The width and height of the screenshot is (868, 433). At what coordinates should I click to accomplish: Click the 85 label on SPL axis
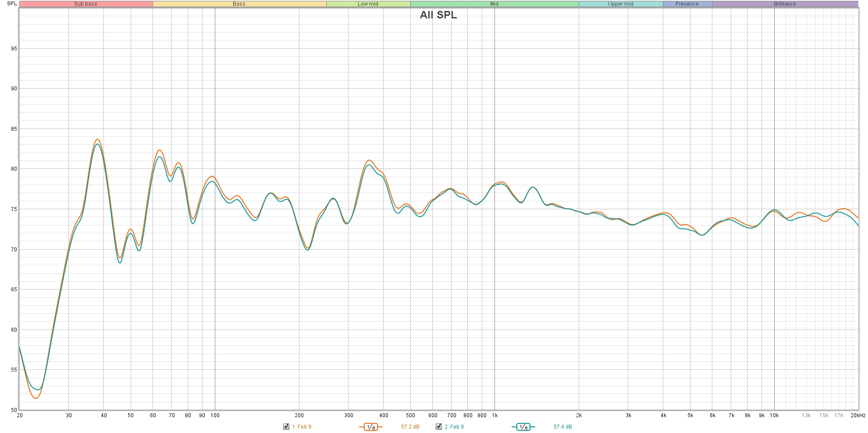14,129
